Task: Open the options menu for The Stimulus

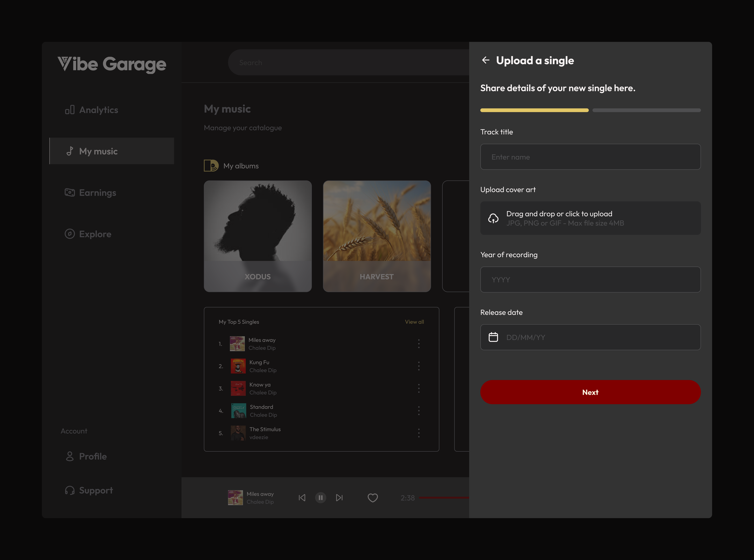Action: tap(419, 433)
